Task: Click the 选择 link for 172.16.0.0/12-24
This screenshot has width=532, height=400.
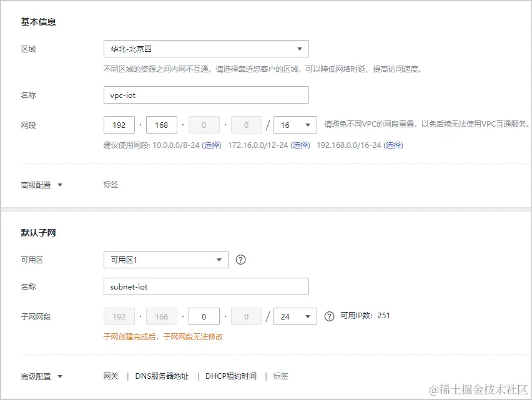Action: tap(300, 145)
